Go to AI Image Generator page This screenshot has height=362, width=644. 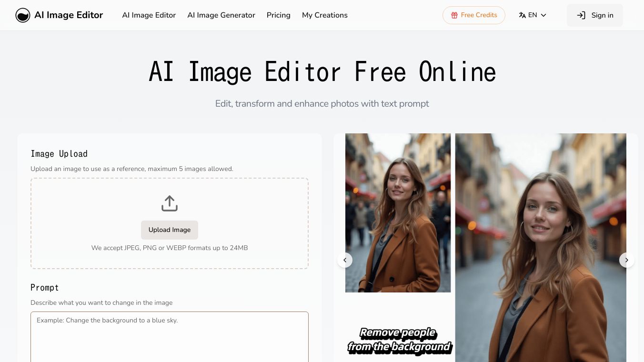pos(221,15)
